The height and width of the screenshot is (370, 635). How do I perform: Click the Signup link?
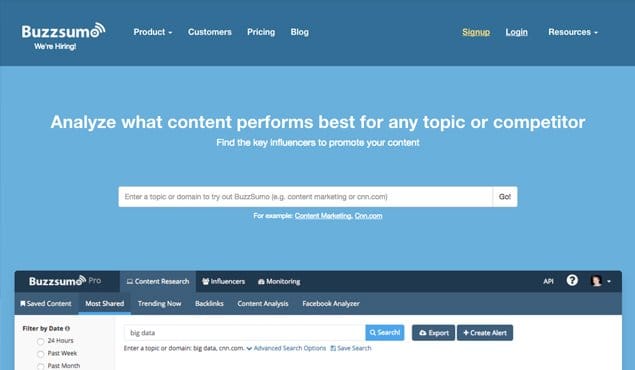coord(476,32)
